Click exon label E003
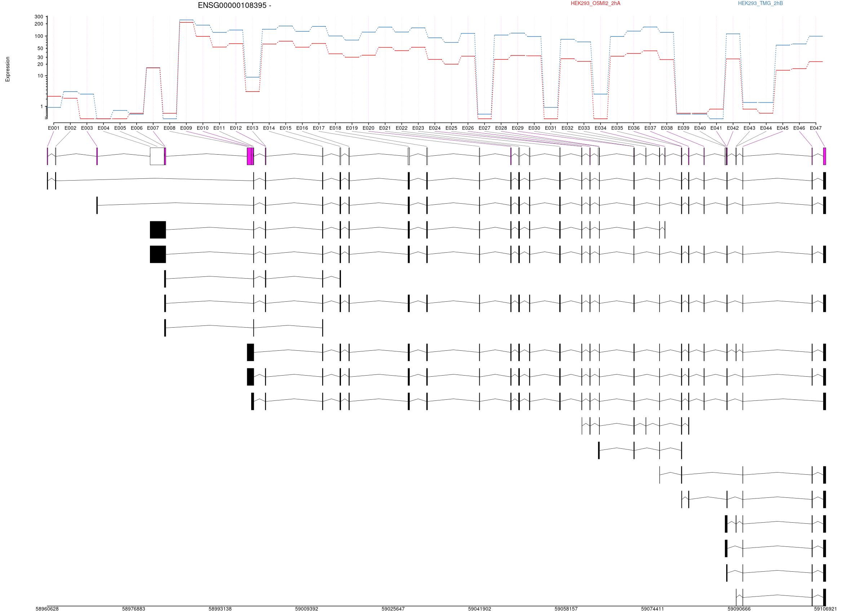This screenshot has width=865, height=616. [x=87, y=128]
